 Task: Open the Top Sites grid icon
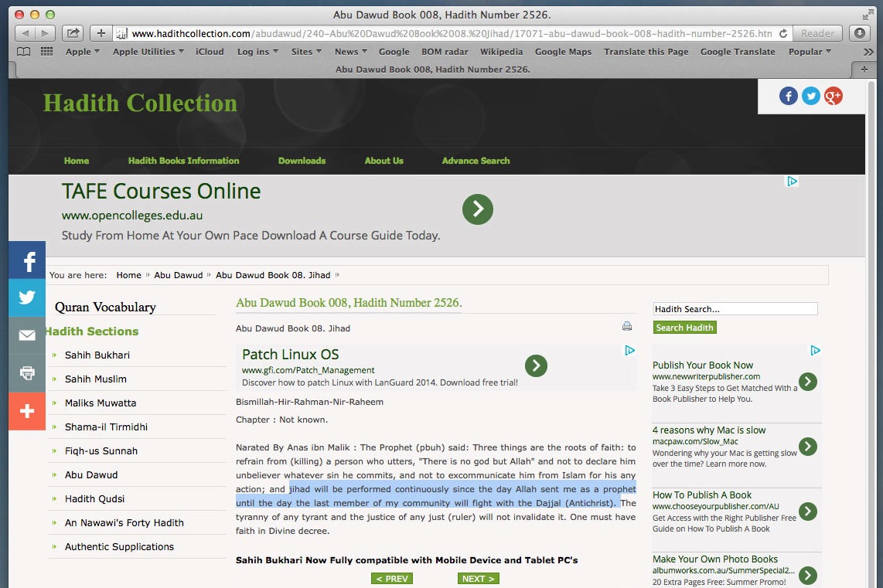[46, 52]
